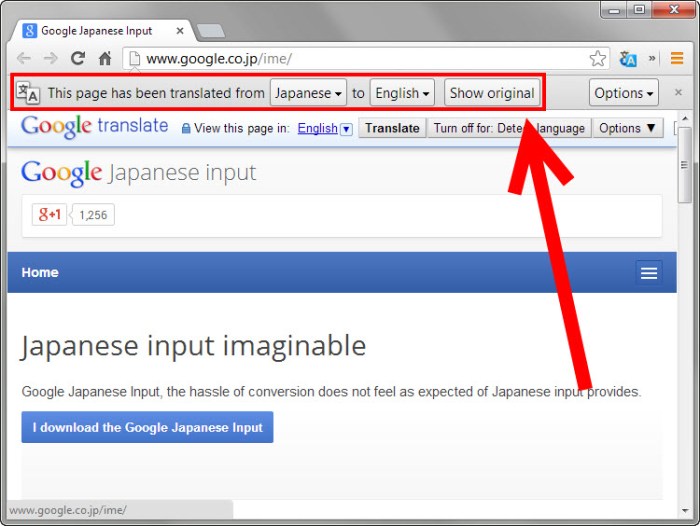Open the Japanese source language dropdown
The width and height of the screenshot is (700, 526).
click(308, 93)
